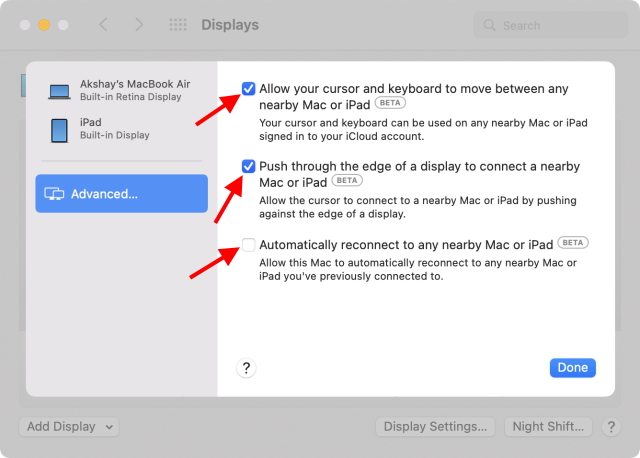This screenshot has height=458, width=640.
Task: Click the show all preferences grid icon
Action: (178, 25)
